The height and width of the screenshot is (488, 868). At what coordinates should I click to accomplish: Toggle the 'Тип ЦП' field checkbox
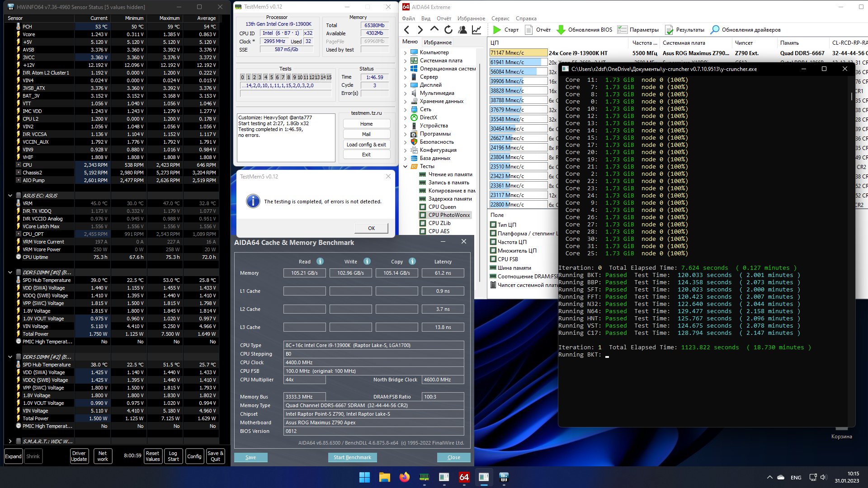coord(493,225)
